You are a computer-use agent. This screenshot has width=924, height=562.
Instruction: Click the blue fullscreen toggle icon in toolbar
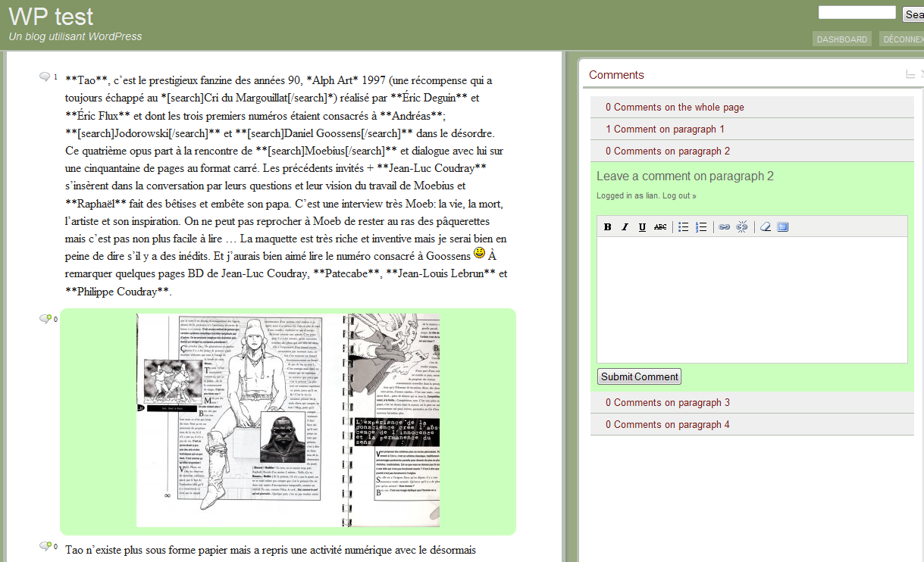[x=783, y=227]
